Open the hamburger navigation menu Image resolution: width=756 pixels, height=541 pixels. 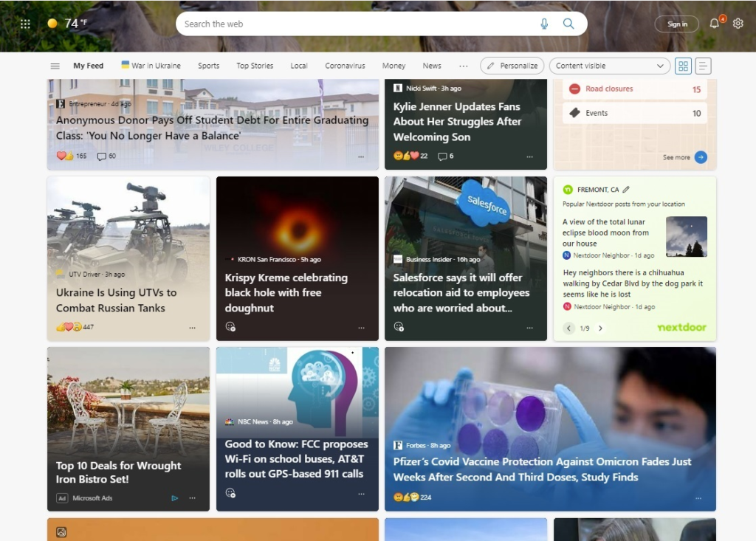[55, 66]
